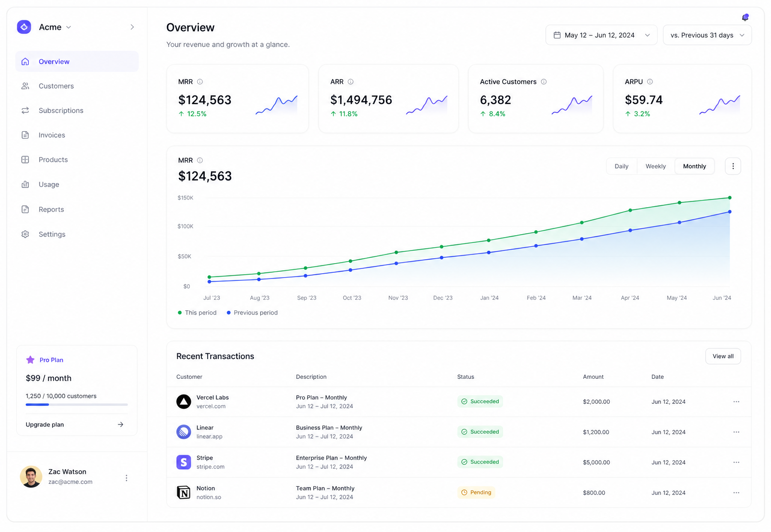Click linear.app link
The width and height of the screenshot is (771, 532).
[210, 437]
